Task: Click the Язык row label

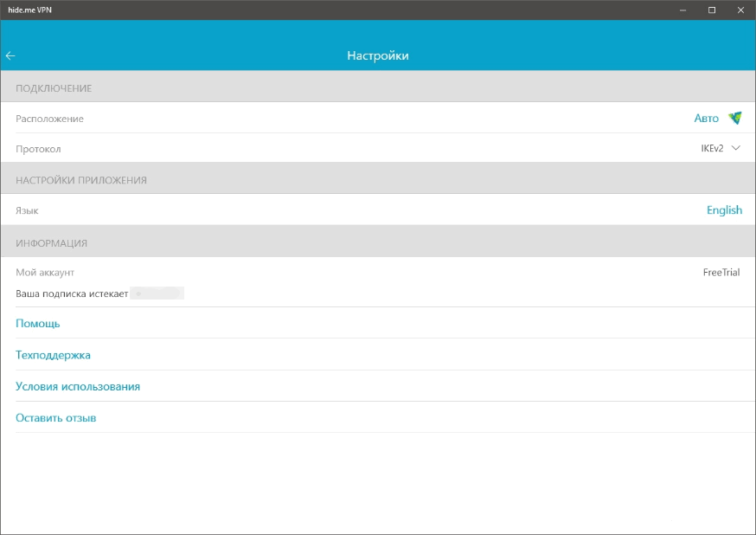Action: pos(27,211)
